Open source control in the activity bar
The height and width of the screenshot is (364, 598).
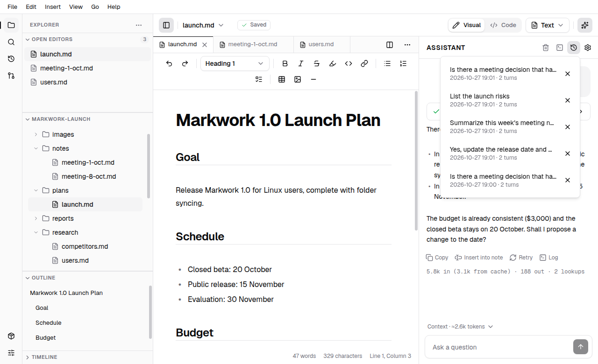11,76
